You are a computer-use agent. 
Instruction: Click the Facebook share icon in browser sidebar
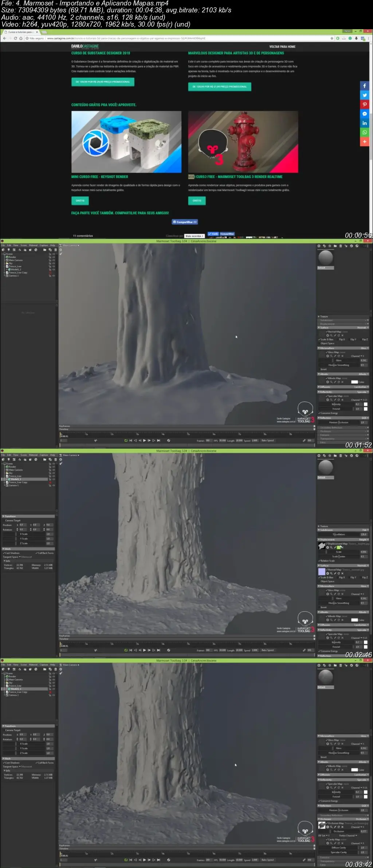(x=365, y=86)
